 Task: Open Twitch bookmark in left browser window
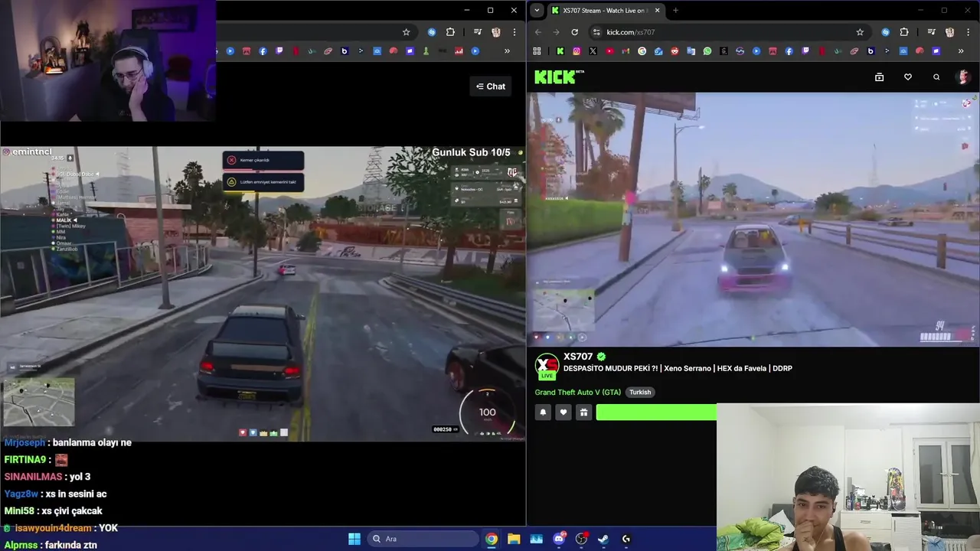click(x=279, y=51)
